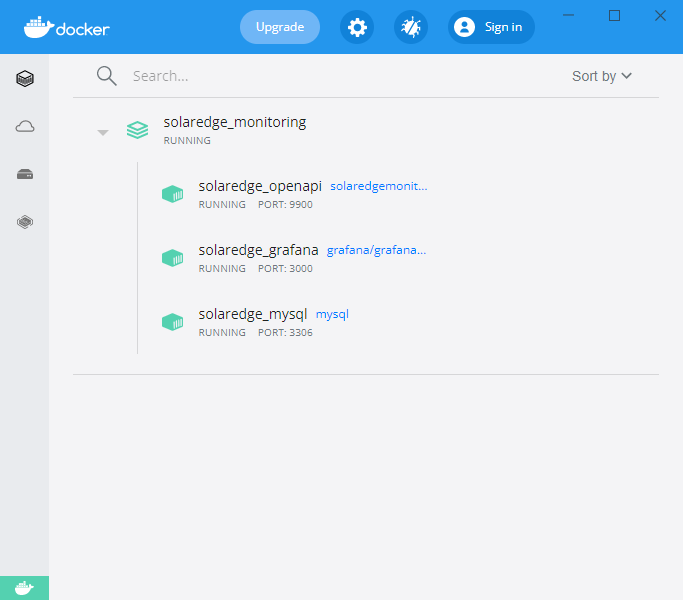Click the PORT: 9900 text
The image size is (683, 600).
pyautogui.click(x=285, y=205)
